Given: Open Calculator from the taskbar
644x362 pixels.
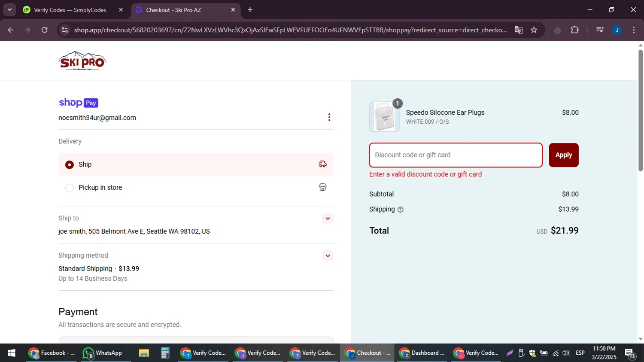Looking at the screenshot, I should tap(165, 353).
